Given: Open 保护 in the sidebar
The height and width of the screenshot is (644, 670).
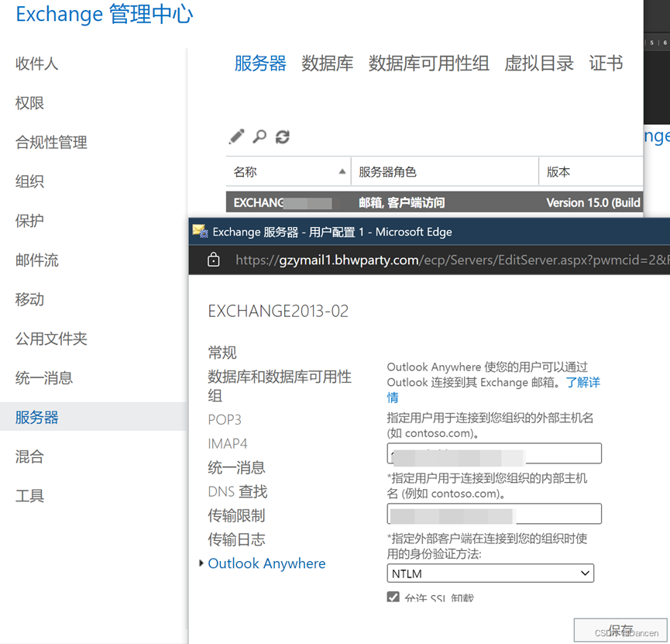Looking at the screenshot, I should 29,221.
